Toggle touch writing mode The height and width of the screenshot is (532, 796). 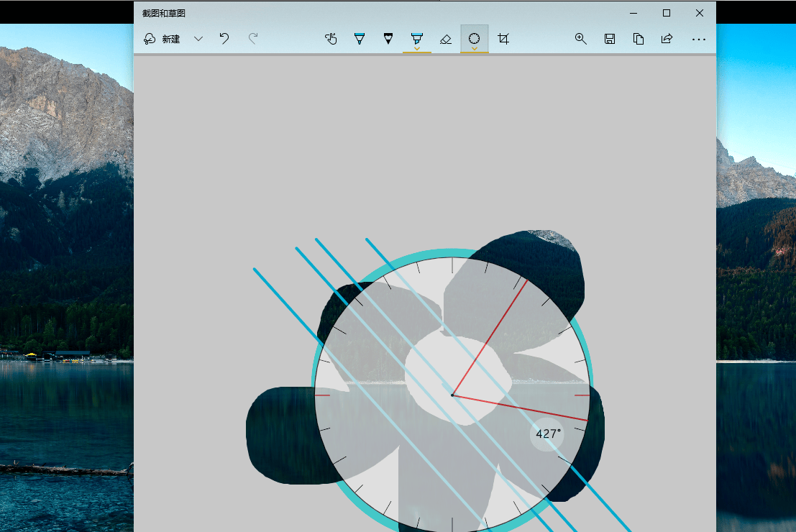(x=331, y=39)
